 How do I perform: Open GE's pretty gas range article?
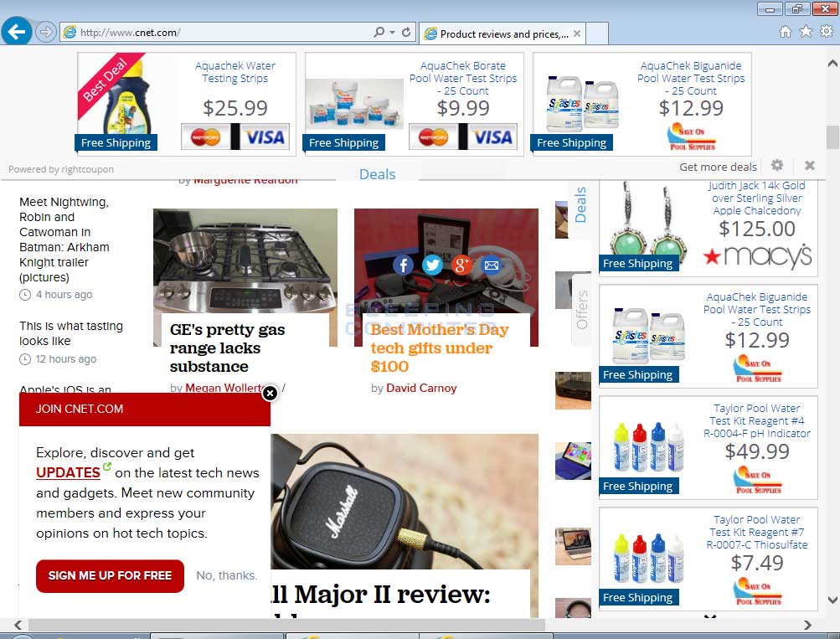coord(227,348)
